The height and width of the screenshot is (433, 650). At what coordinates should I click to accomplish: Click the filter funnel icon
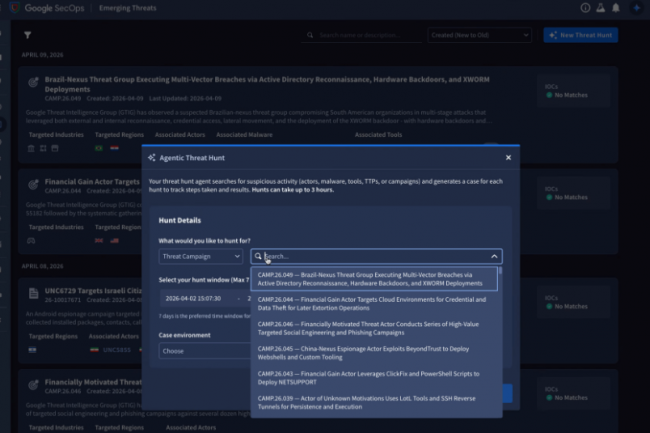[x=27, y=35]
